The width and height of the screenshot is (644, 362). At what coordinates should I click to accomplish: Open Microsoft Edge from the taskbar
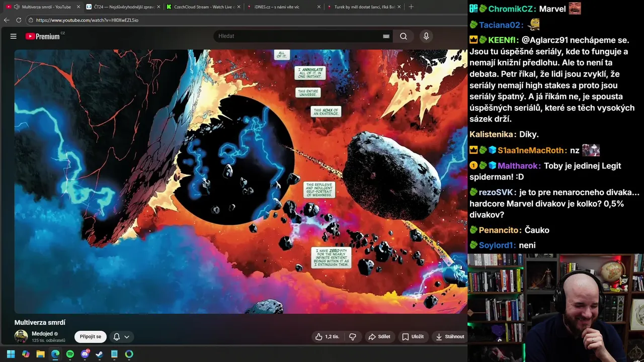click(x=55, y=354)
